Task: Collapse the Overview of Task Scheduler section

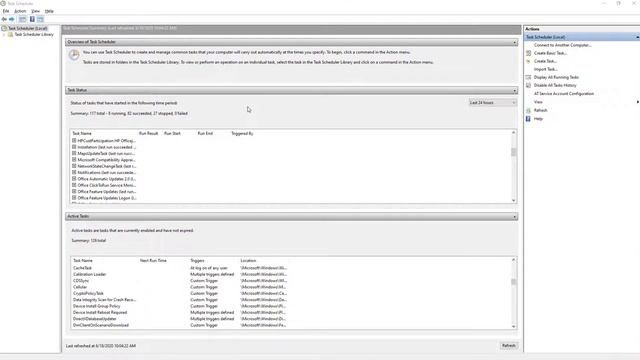Action: pyautogui.click(x=514, y=42)
